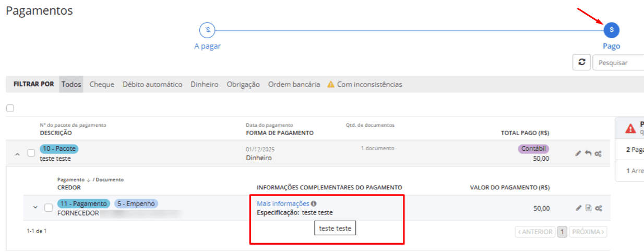Click info icon beside Mais informações
The height and width of the screenshot is (252, 644).
pos(314,203)
